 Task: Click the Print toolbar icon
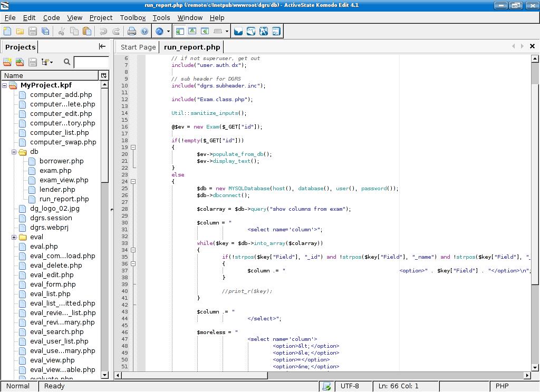click(132, 32)
